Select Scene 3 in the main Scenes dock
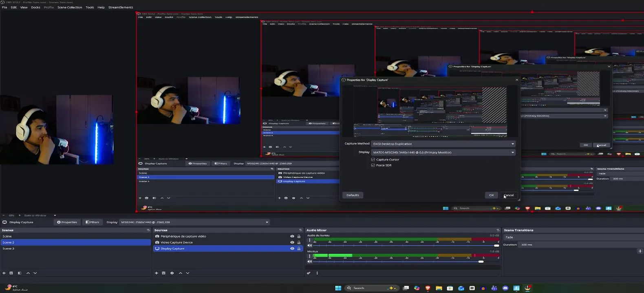The image size is (644, 293). [x=75, y=249]
